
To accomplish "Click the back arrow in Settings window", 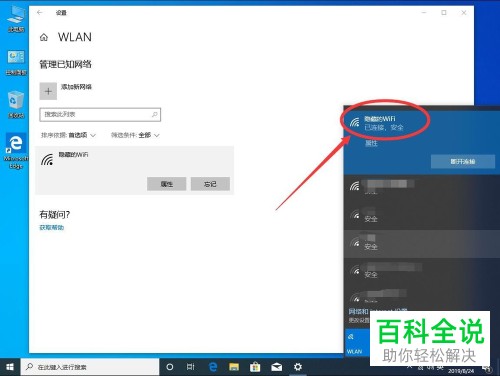I will [40, 13].
